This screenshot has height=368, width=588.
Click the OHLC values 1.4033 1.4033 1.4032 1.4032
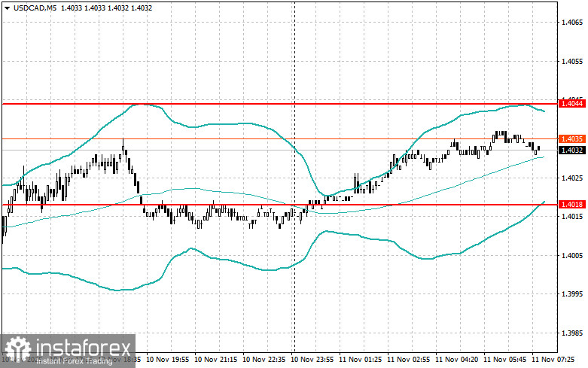[x=106, y=8]
